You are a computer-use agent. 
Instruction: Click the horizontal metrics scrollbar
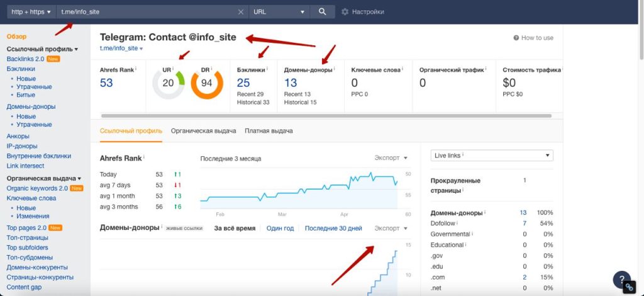pos(326,116)
